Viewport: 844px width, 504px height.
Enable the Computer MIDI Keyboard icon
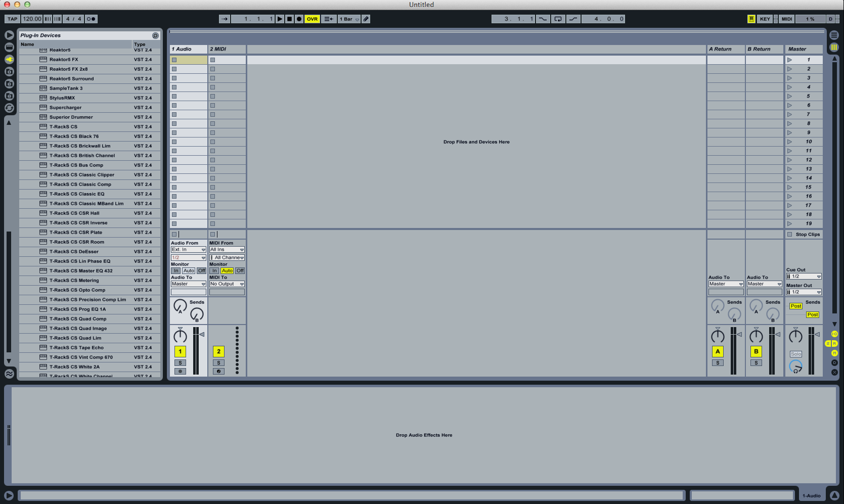[x=752, y=19]
